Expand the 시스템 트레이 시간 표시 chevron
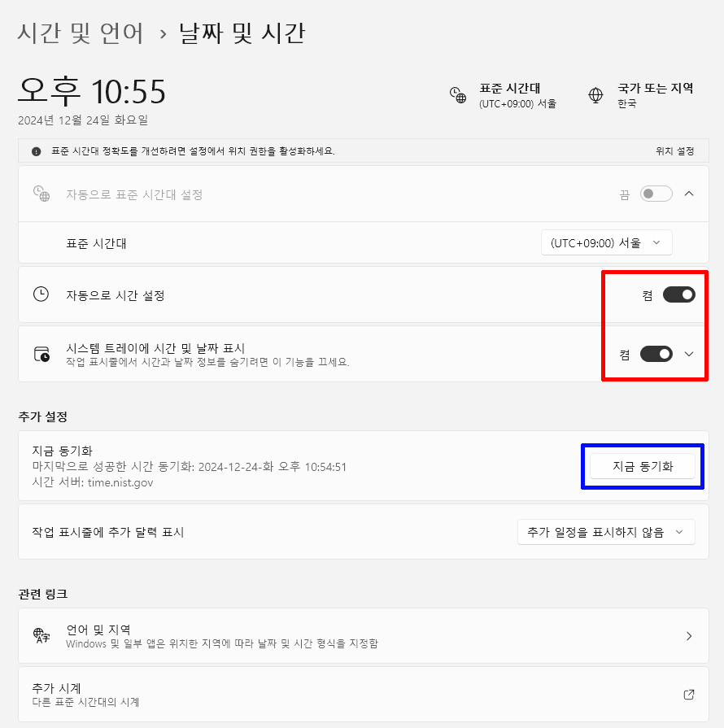 point(689,354)
